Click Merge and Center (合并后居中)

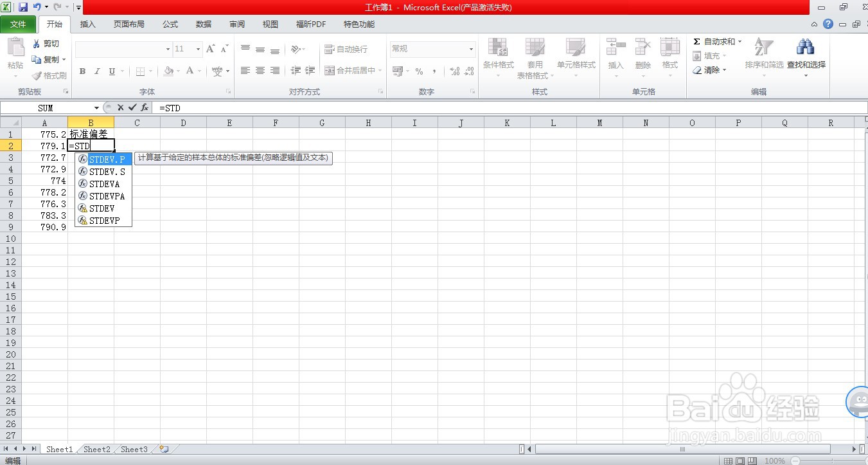click(350, 71)
